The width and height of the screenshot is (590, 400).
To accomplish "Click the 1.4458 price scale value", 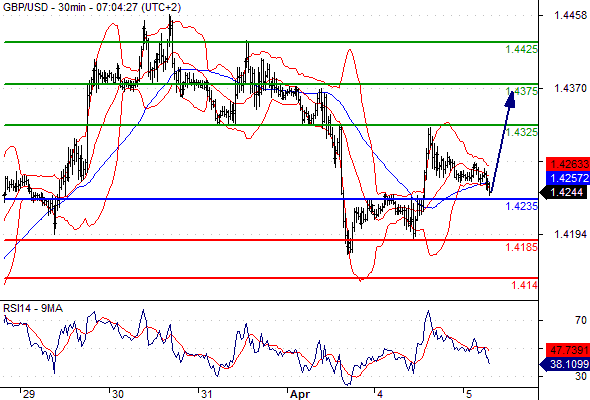I will click(570, 15).
